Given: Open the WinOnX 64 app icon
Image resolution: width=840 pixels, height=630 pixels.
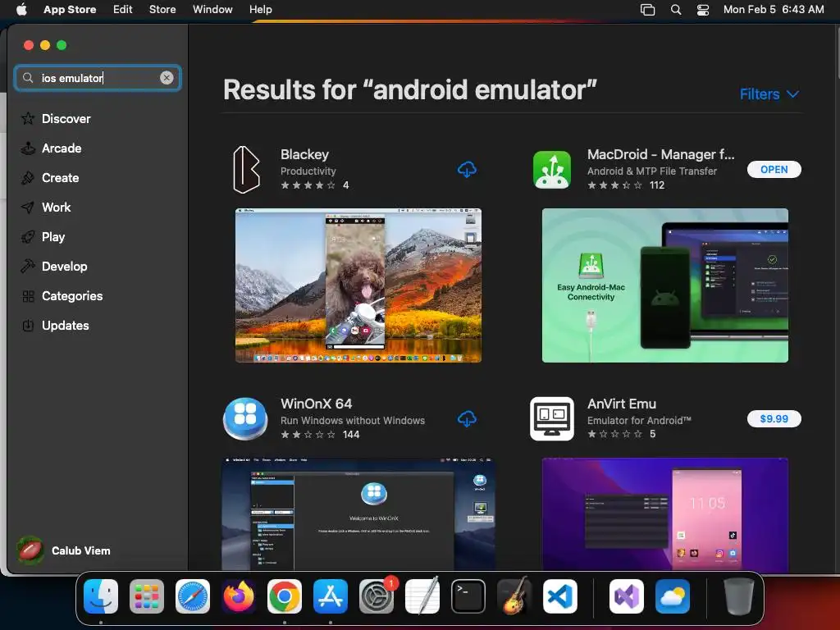Looking at the screenshot, I should (245, 419).
